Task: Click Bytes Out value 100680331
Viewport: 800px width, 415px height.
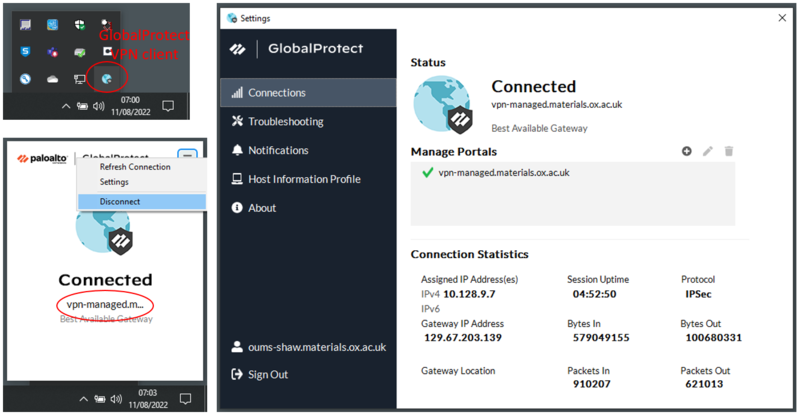Action: (713, 337)
